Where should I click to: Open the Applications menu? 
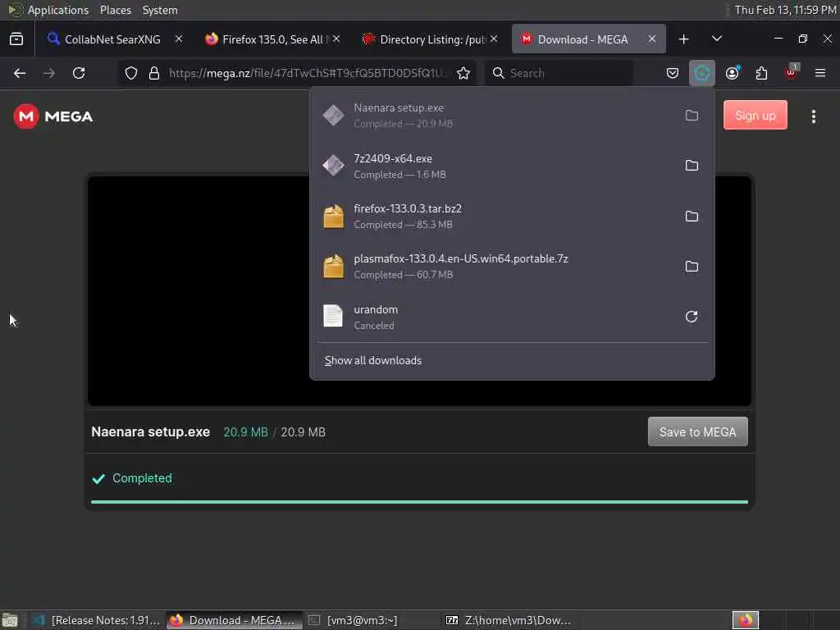tap(58, 10)
